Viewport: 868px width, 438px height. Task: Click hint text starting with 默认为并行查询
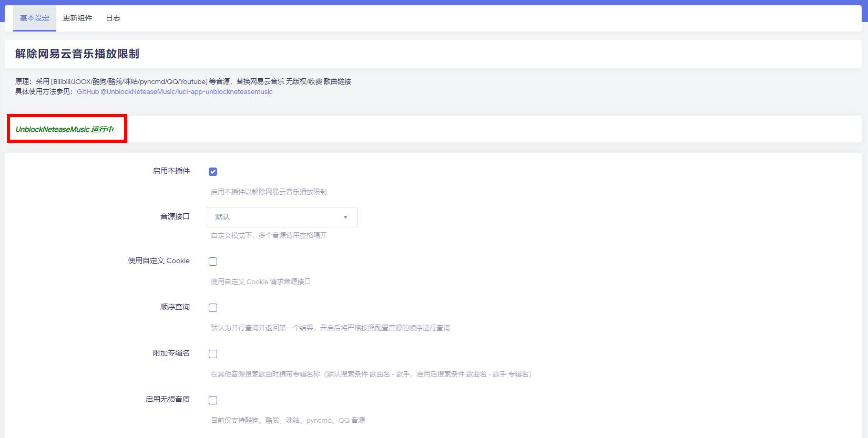point(330,328)
